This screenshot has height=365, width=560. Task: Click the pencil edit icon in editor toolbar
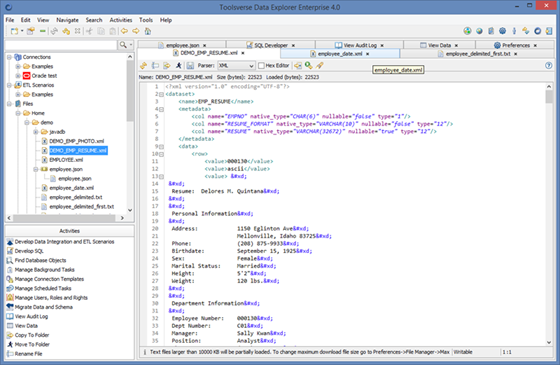(320, 65)
